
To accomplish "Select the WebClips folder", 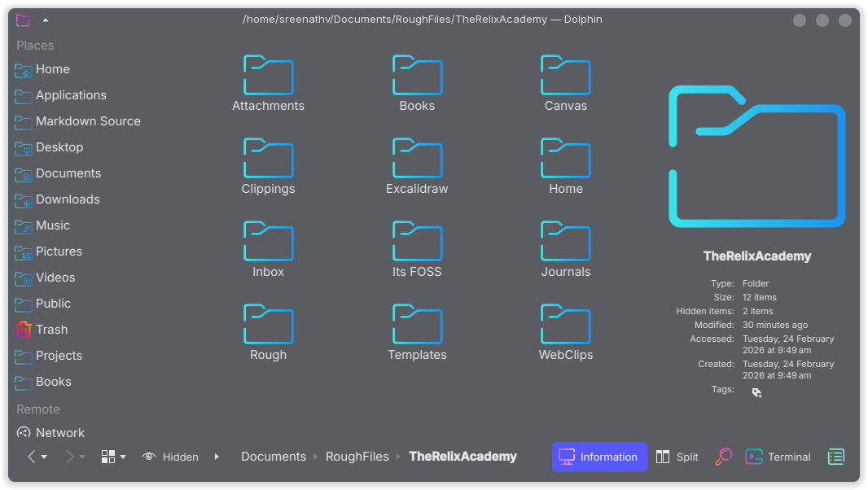I will [x=565, y=332].
